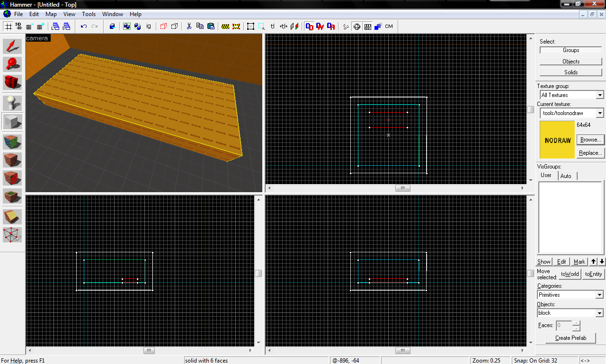Select the Selection arrow tool

coord(12,46)
